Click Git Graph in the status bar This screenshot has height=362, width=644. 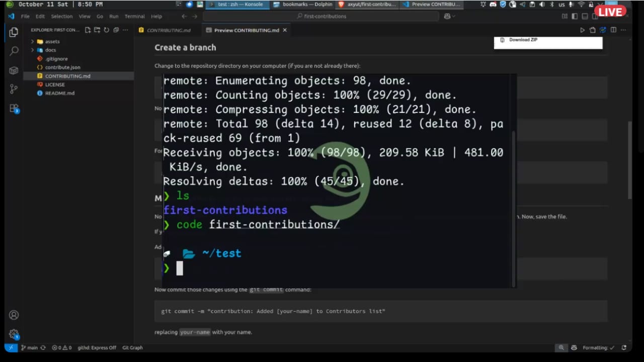pyautogui.click(x=132, y=347)
